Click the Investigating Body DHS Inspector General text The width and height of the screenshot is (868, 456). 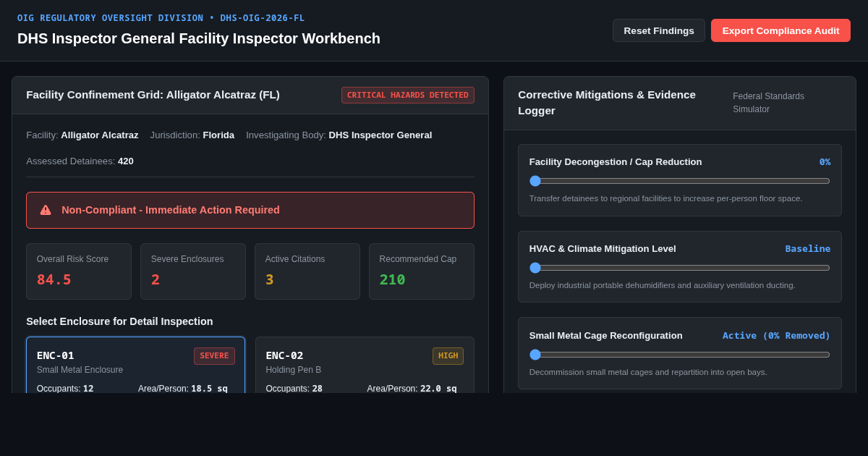339,135
